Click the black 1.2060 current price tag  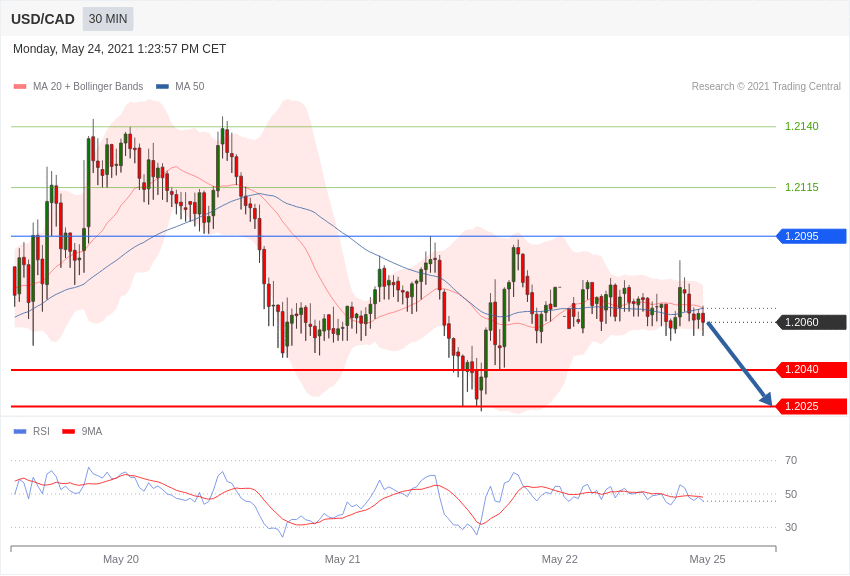coord(812,322)
